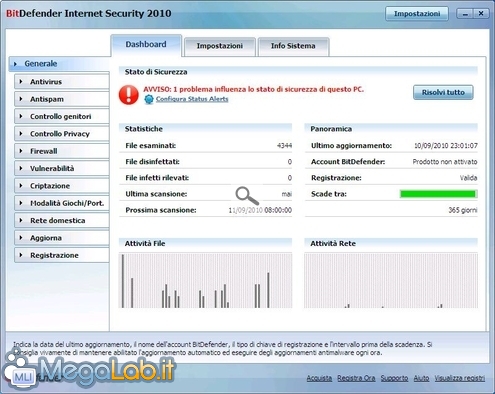Switch to the Info Sistema tab
The height and width of the screenshot is (394, 495).
pyautogui.click(x=293, y=46)
